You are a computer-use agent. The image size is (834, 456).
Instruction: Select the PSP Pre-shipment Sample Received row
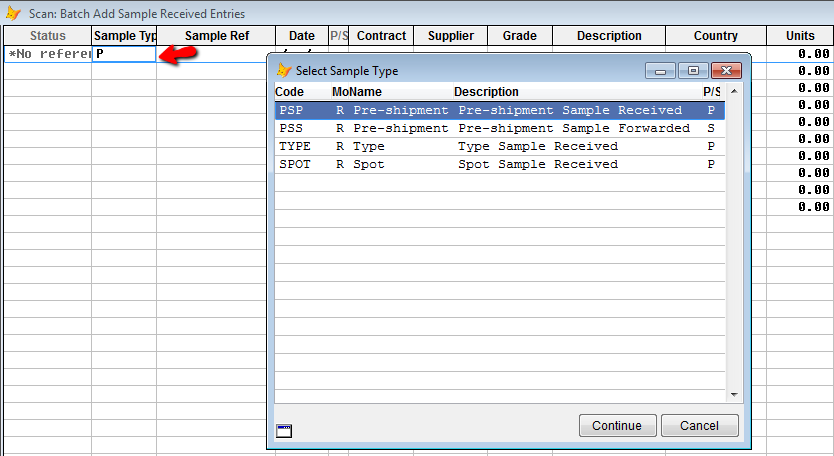(x=499, y=110)
